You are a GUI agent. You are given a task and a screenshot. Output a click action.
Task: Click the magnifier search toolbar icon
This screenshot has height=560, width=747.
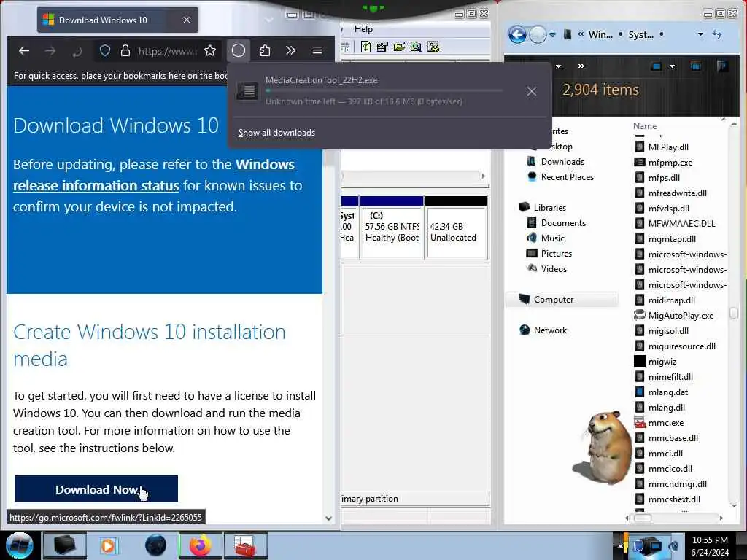416,47
